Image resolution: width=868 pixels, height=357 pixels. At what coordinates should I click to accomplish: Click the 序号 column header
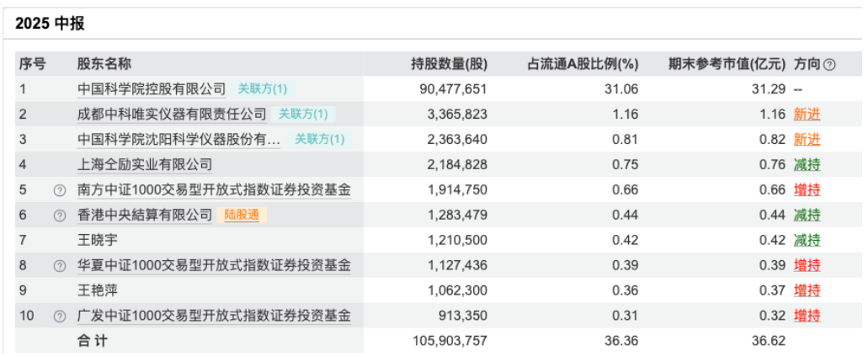point(32,64)
